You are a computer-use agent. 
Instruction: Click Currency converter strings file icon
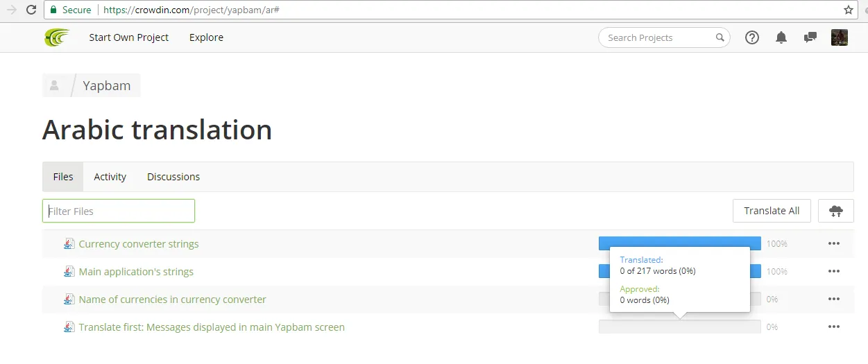coord(69,243)
